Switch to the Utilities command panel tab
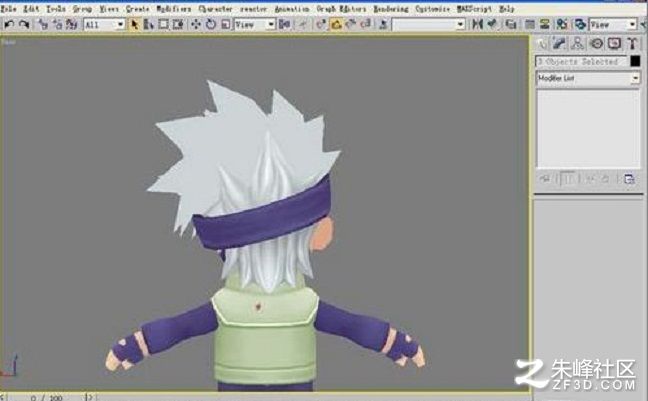This screenshot has width=648, height=401. 632,43
